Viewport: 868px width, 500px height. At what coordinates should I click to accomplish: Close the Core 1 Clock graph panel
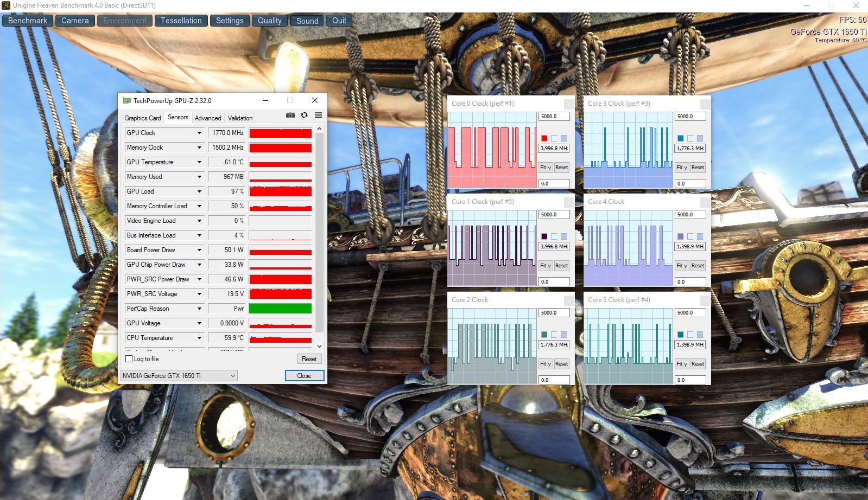point(568,202)
